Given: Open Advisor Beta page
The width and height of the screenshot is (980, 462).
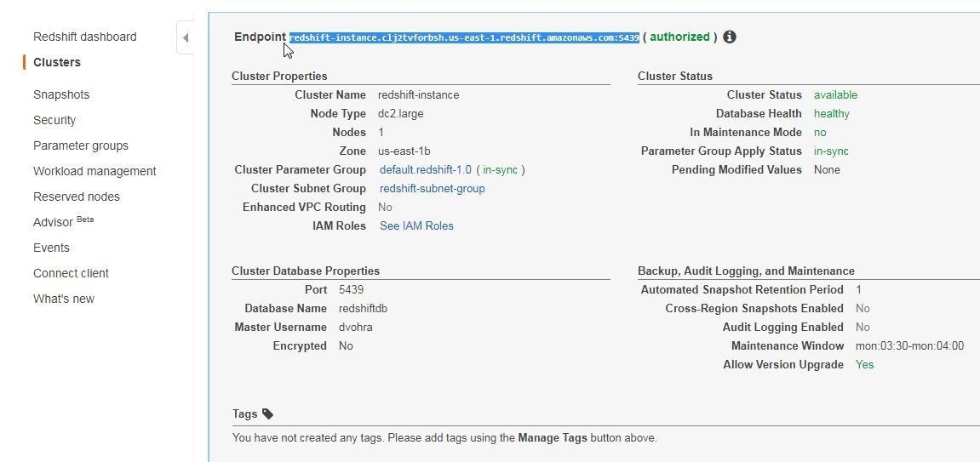Looking at the screenshot, I should pyautogui.click(x=64, y=222).
